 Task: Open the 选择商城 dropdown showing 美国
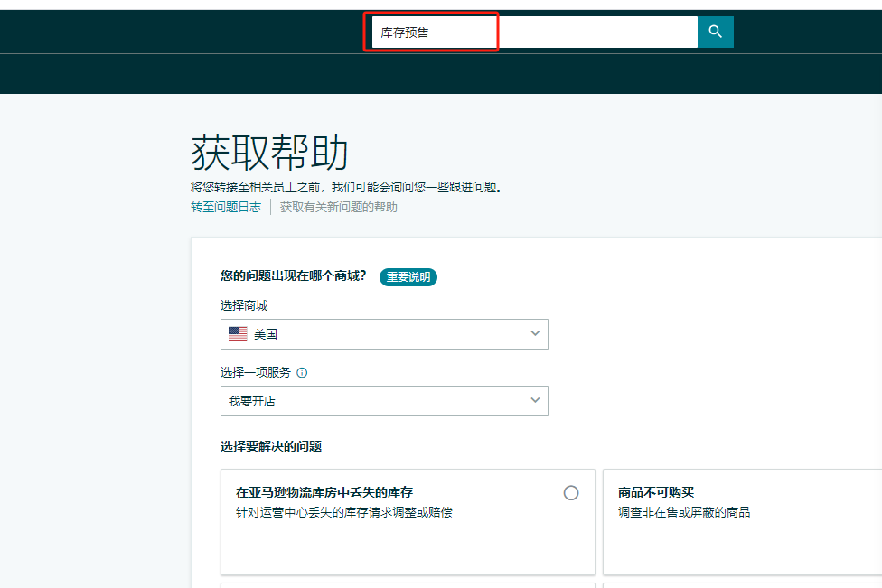pyautogui.click(x=384, y=334)
